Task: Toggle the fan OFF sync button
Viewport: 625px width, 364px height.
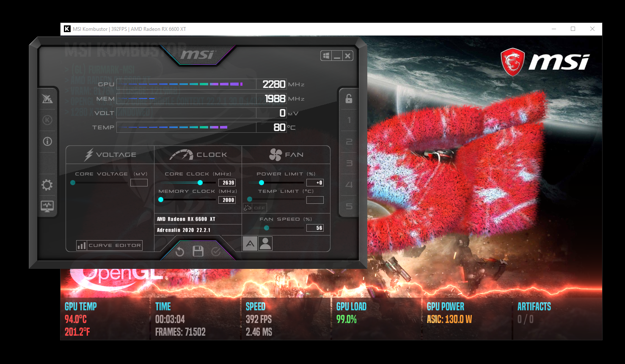Action: (255, 208)
